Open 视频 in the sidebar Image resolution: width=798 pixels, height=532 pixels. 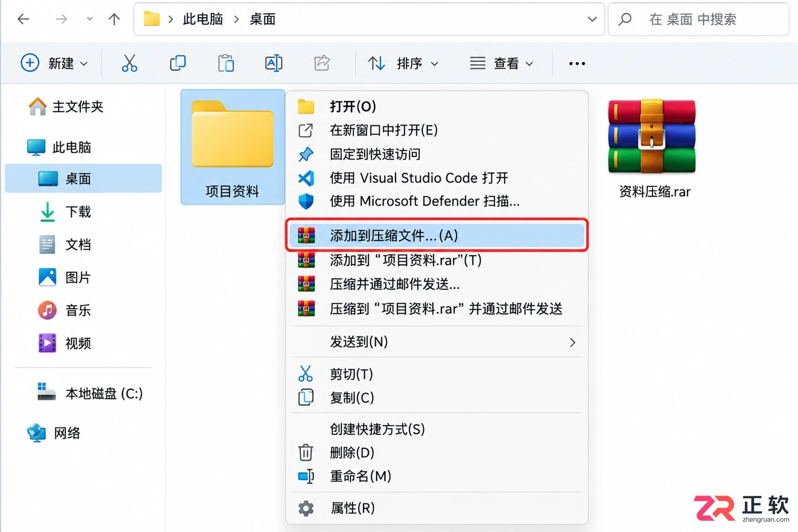click(83, 343)
